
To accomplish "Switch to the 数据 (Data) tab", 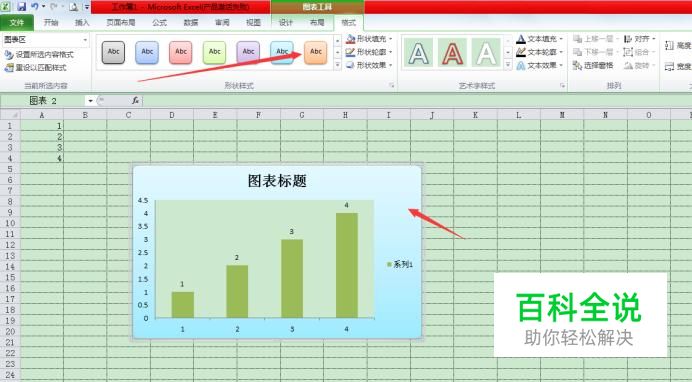I will (191, 22).
